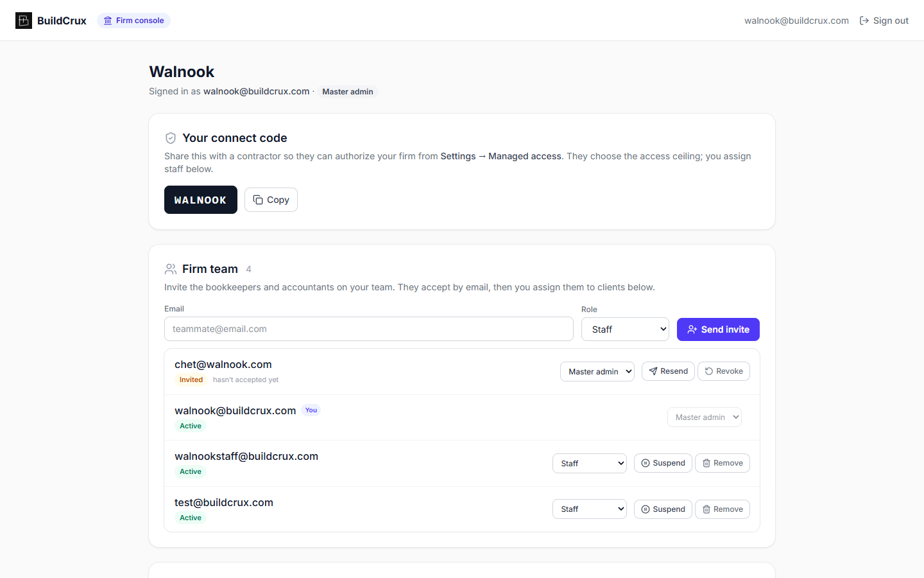Resend invite to chet@walnook.com

tap(668, 371)
